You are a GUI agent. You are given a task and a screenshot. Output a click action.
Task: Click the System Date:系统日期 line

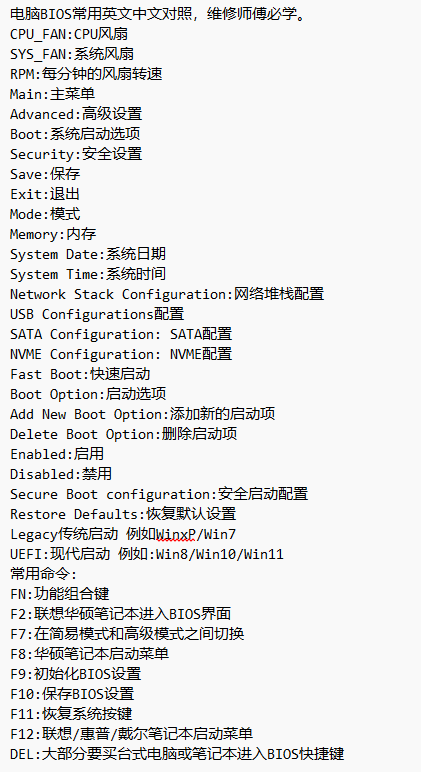coord(88,254)
